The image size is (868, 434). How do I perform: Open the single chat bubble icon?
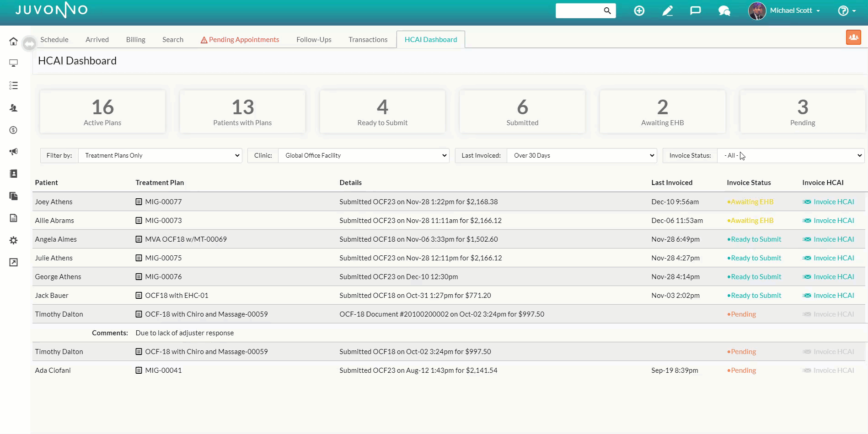695,11
